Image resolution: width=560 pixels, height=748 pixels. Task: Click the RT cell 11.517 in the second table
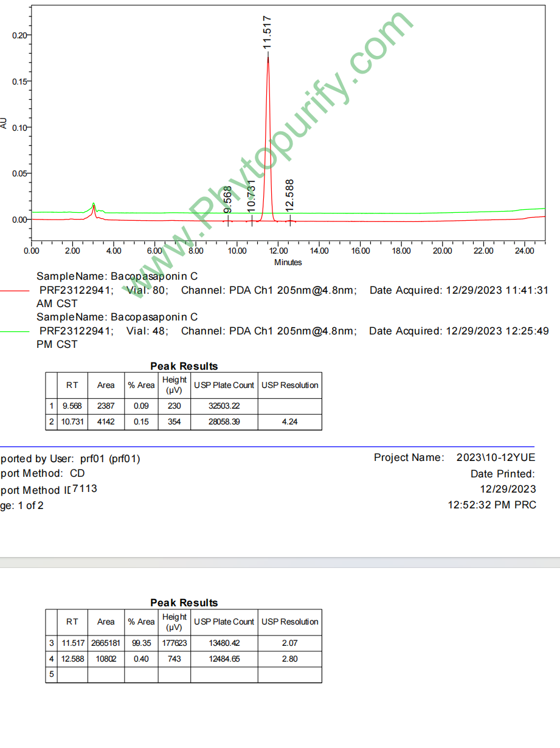tap(72, 643)
